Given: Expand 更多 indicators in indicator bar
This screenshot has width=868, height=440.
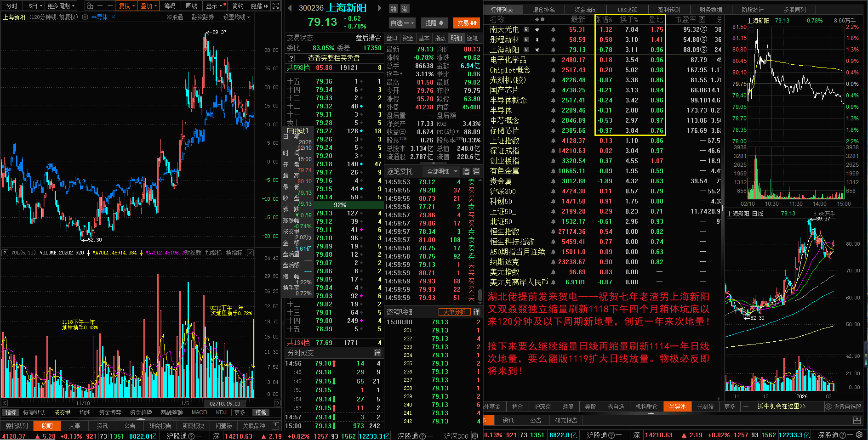Looking at the screenshot, I should [240, 412].
